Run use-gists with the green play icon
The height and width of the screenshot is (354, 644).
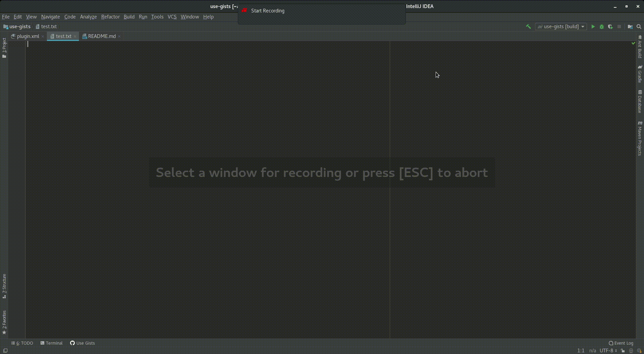click(x=593, y=27)
